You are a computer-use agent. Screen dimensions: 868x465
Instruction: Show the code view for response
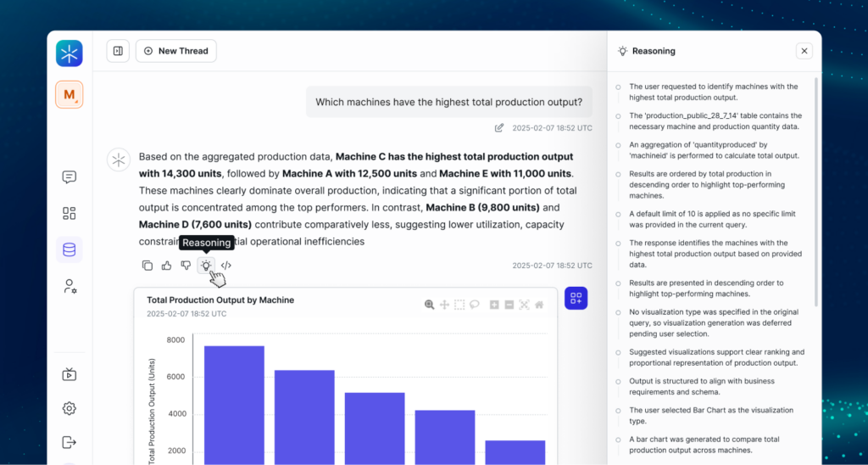[226, 266]
